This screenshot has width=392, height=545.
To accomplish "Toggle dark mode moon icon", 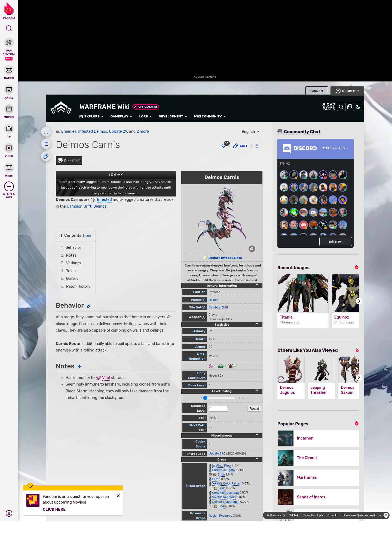I will point(358,107).
